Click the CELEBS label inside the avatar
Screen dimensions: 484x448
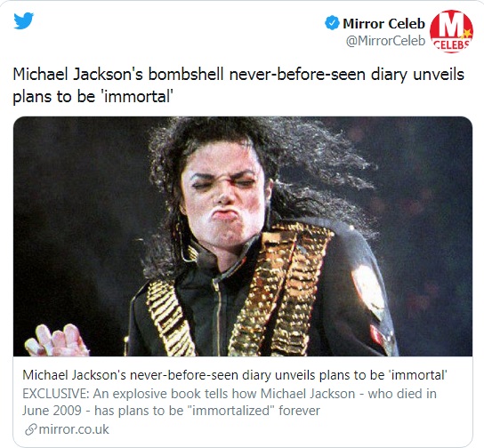coord(452,45)
